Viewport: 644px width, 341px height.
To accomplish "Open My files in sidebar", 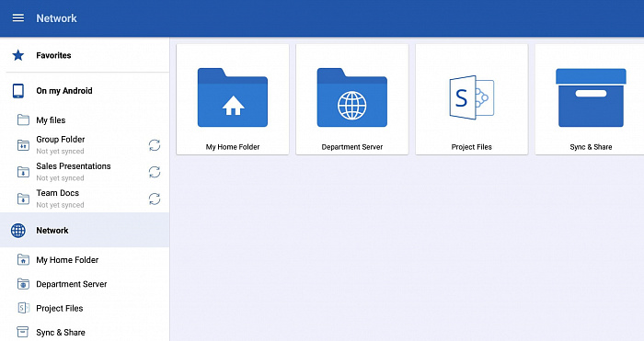I will 85,119.
